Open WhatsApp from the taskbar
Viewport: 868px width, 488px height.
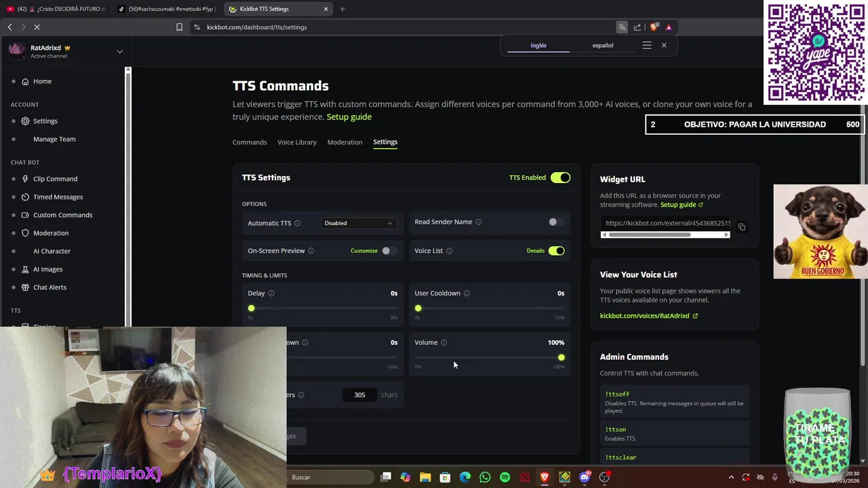485,477
